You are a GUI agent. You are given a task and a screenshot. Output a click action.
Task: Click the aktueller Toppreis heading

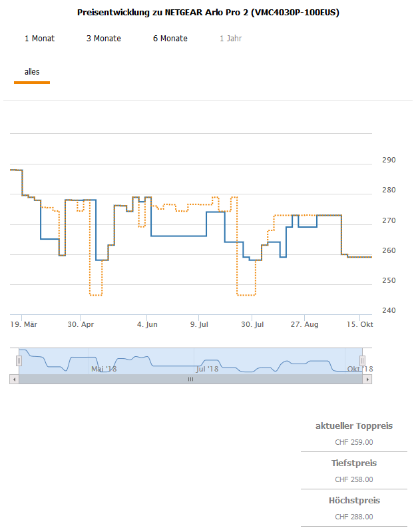(354, 426)
